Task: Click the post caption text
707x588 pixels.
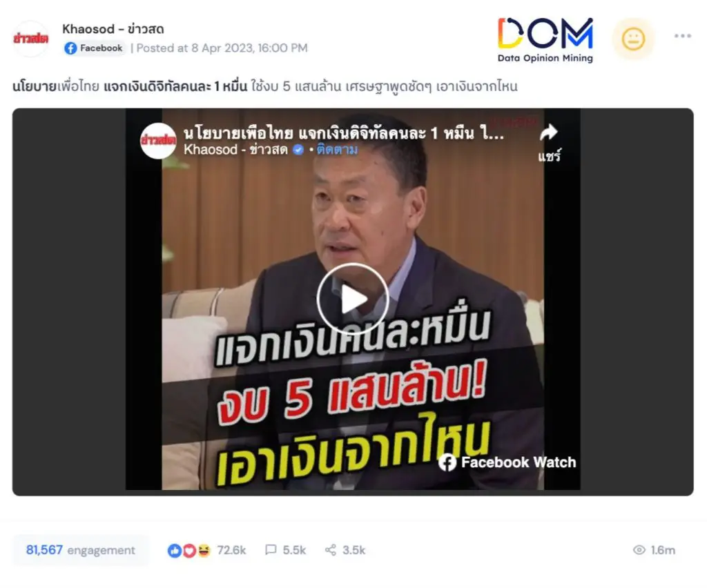Action: [264, 86]
